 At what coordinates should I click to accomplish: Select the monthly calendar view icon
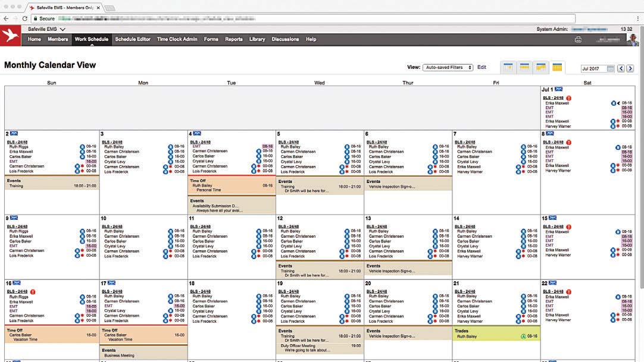tap(557, 68)
